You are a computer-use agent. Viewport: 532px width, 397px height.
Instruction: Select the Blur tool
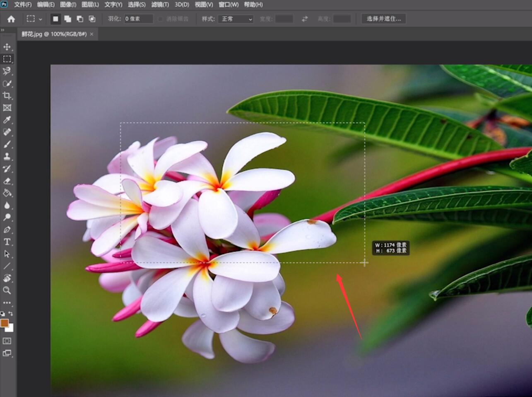[7, 206]
